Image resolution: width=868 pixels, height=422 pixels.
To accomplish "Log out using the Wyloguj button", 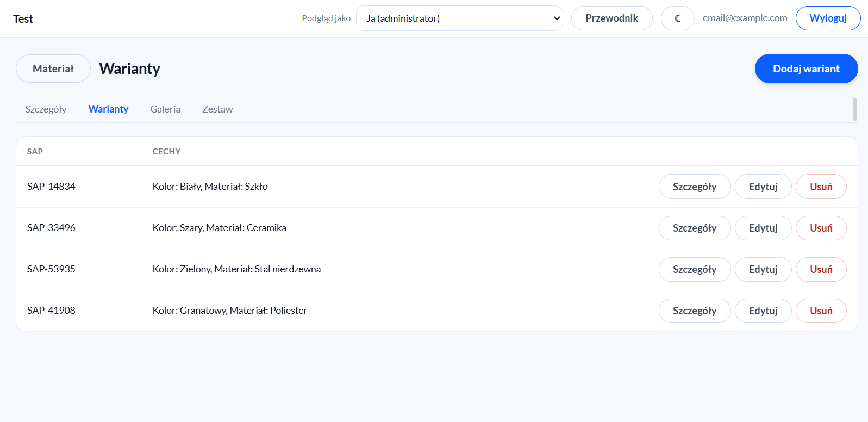I will point(828,18).
